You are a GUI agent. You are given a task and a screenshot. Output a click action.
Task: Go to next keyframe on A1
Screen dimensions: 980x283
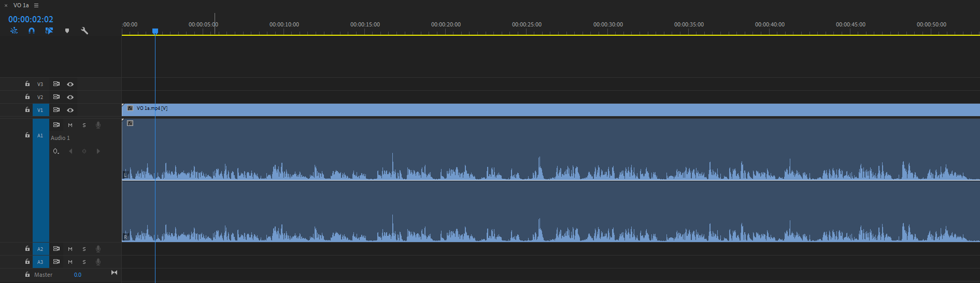point(98,151)
